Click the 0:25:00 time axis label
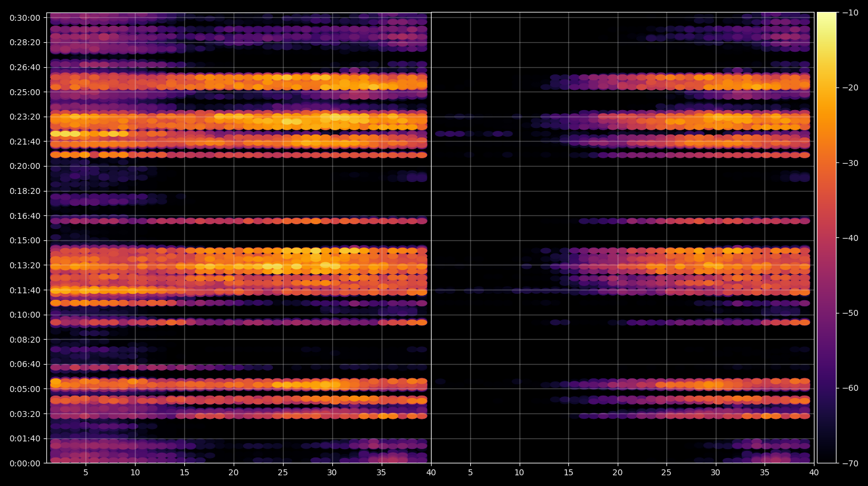Viewport: 868px width, 486px height. (x=25, y=92)
